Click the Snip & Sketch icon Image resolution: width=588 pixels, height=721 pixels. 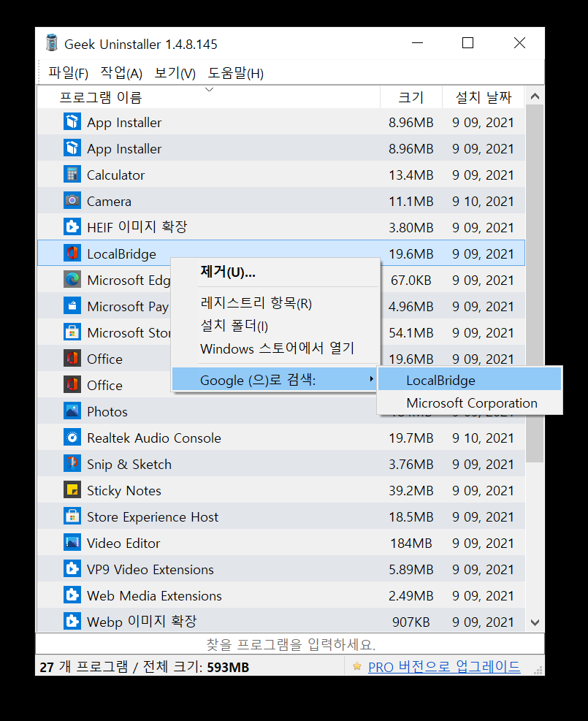tap(72, 463)
